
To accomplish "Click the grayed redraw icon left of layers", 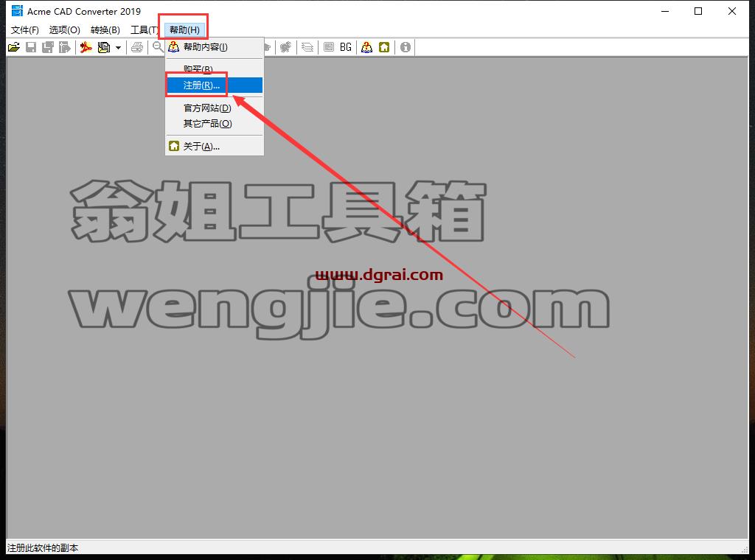I will (x=286, y=47).
